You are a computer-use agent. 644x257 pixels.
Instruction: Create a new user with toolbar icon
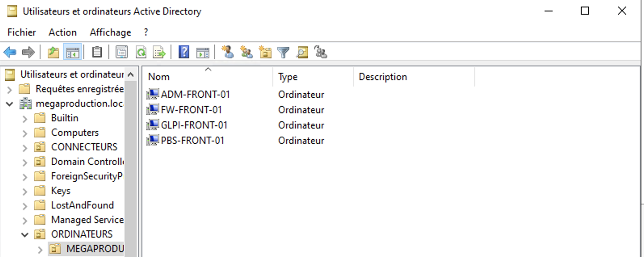click(x=228, y=52)
